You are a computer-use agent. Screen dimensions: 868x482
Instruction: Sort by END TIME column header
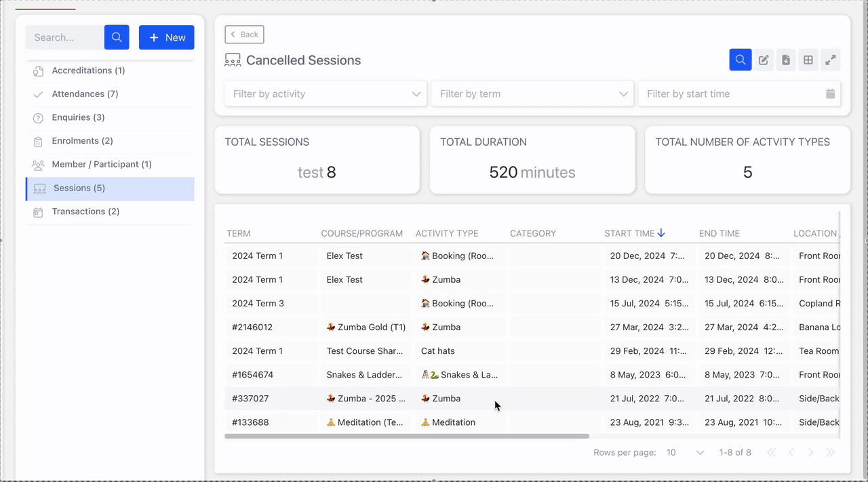tap(719, 233)
